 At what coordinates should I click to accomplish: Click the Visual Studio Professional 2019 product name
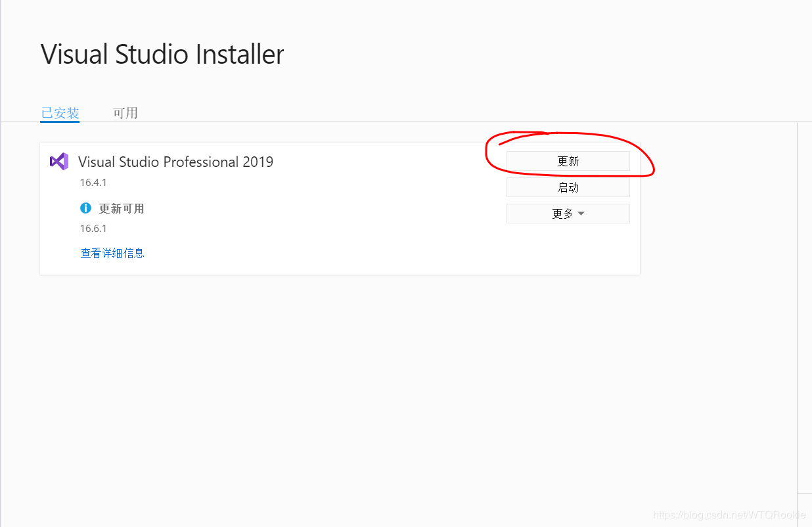click(175, 162)
